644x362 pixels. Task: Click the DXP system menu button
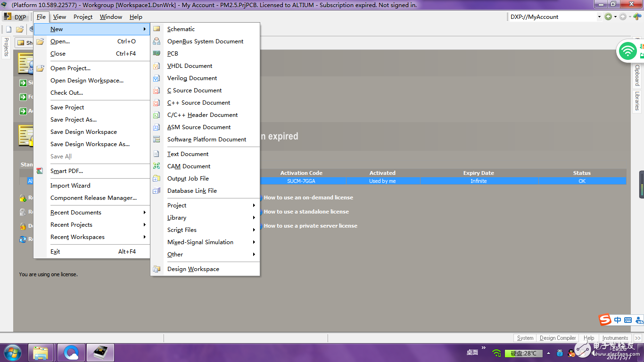coord(16,16)
